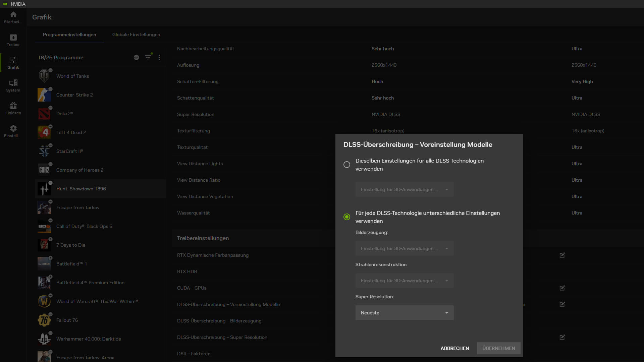Click the ÜBERNEHMEN button

tap(498, 348)
